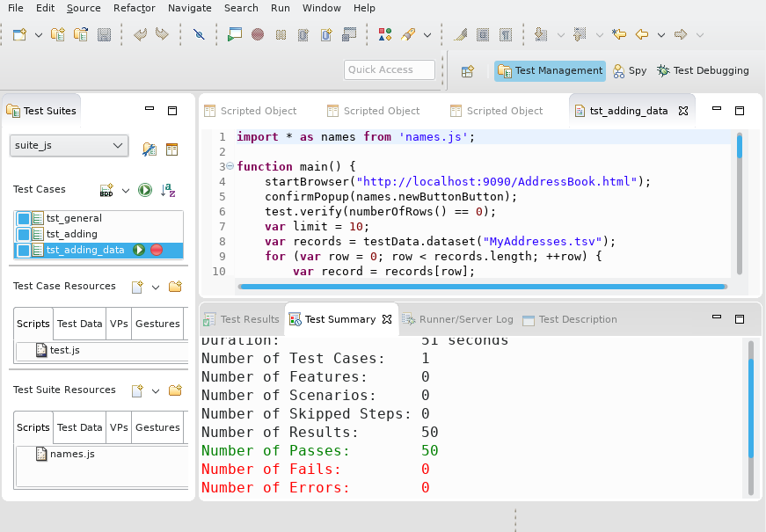Create a new BDD test case
This screenshot has height=532, width=766.
(x=106, y=190)
